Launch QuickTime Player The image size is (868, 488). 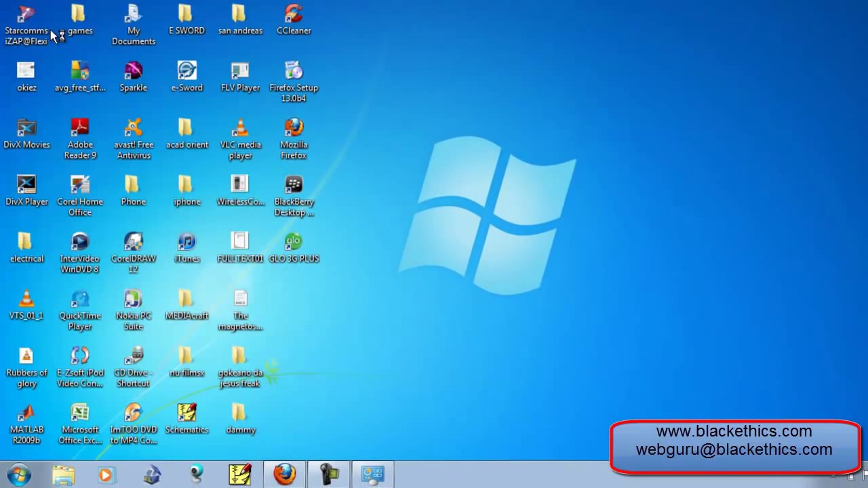(x=80, y=310)
